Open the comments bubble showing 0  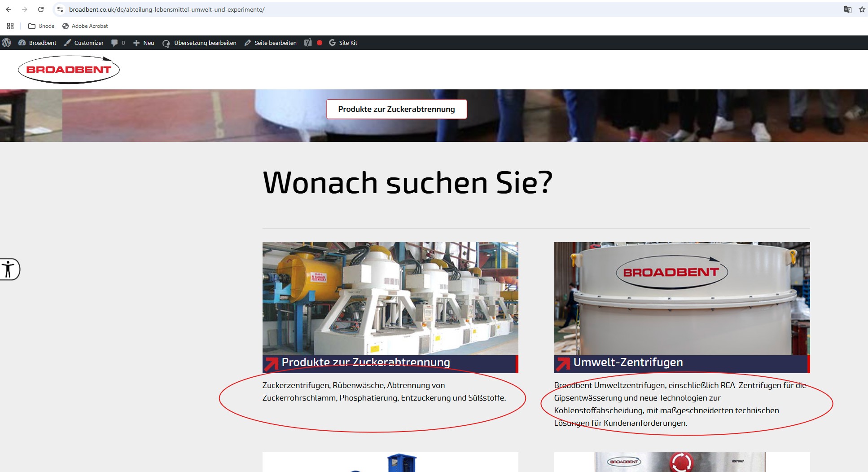(118, 43)
